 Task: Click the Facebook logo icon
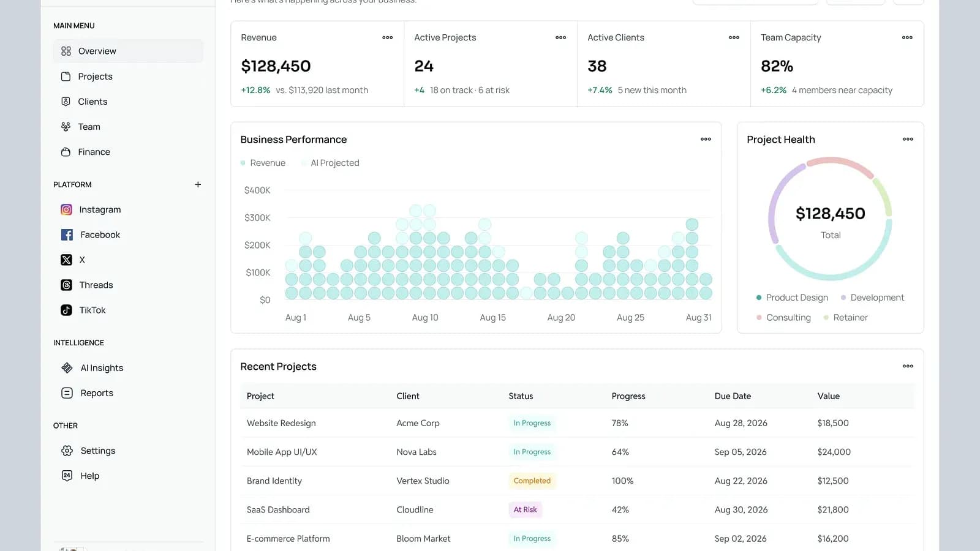coord(67,234)
